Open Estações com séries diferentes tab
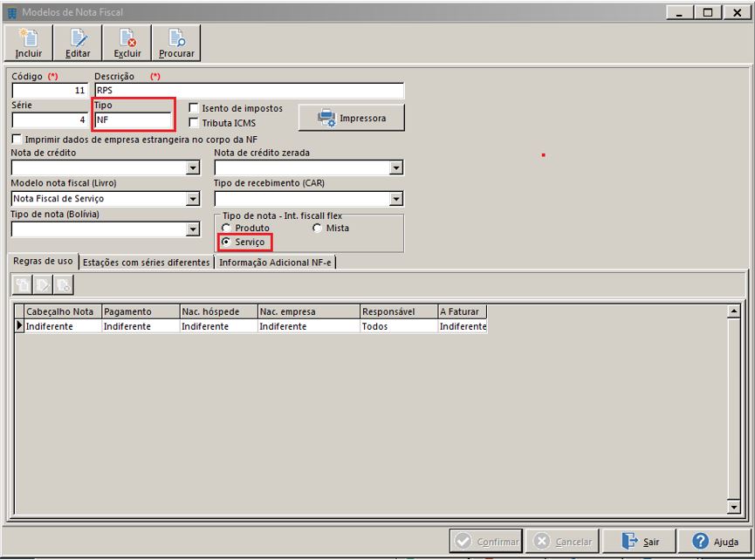Screen dimensions: 755x560 [146, 263]
